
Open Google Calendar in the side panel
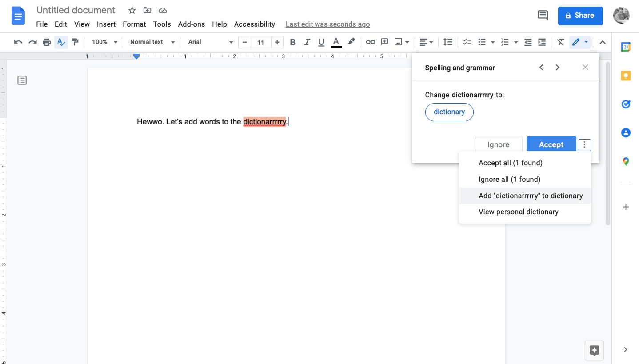pos(626,47)
